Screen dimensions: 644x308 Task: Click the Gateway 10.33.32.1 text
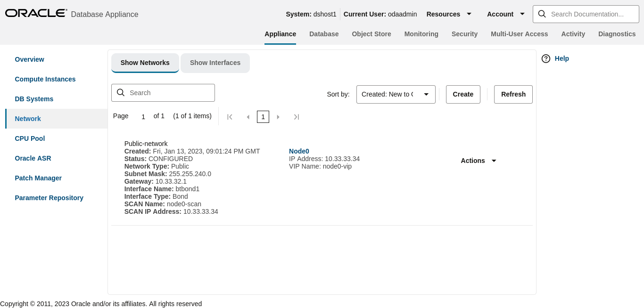click(x=156, y=181)
